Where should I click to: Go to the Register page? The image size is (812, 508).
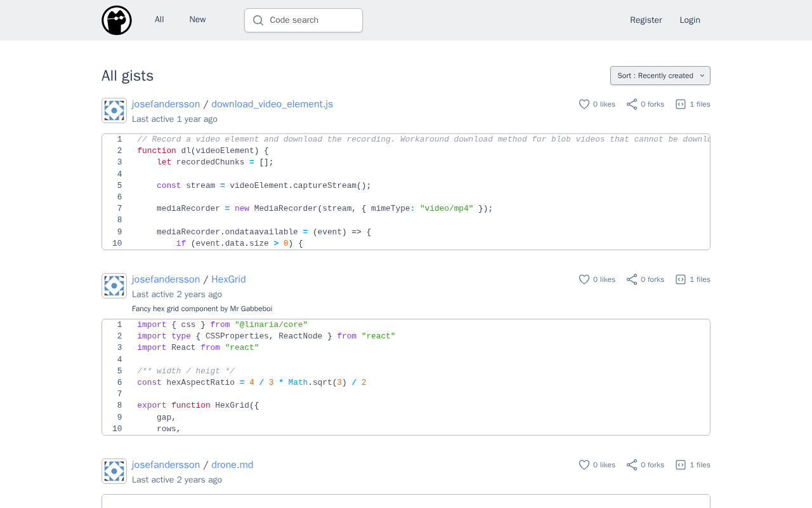tap(646, 20)
